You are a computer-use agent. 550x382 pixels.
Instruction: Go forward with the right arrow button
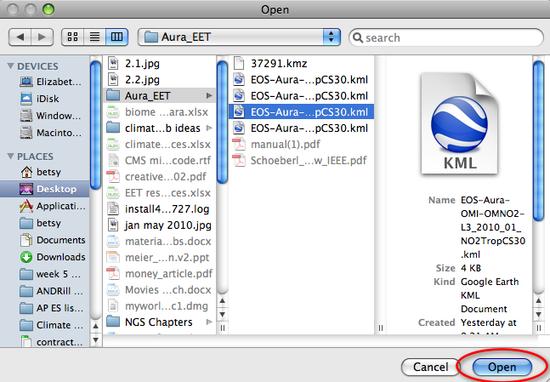pos(42,37)
